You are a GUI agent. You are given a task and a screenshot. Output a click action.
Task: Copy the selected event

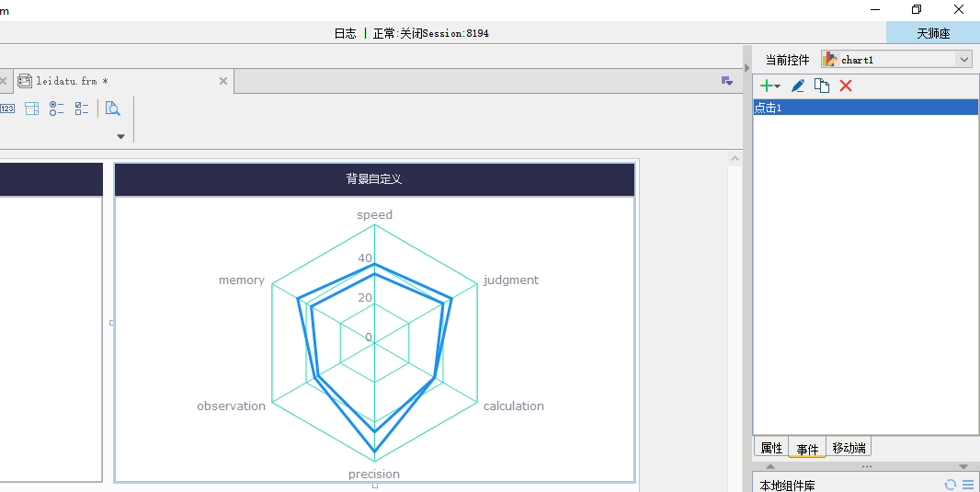tap(822, 86)
